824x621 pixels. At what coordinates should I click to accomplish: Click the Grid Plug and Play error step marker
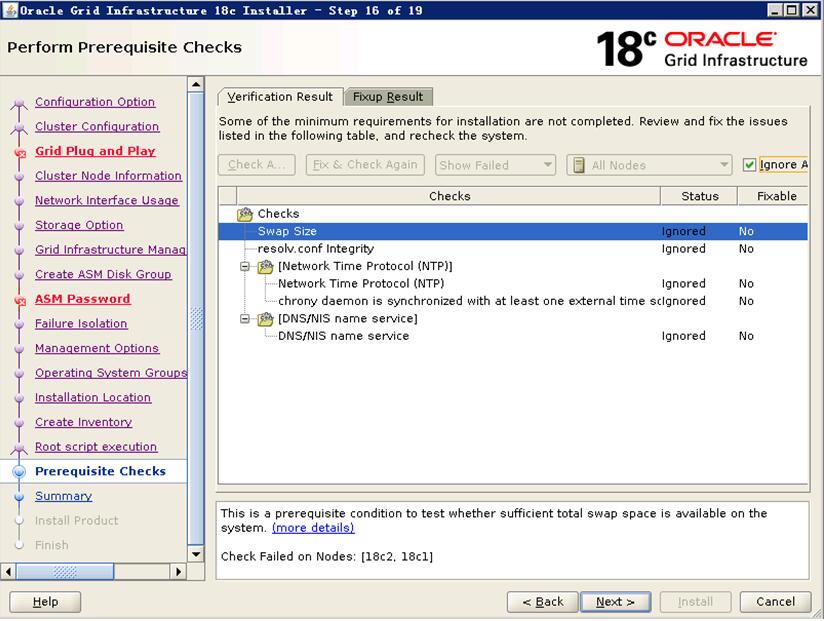click(20, 153)
